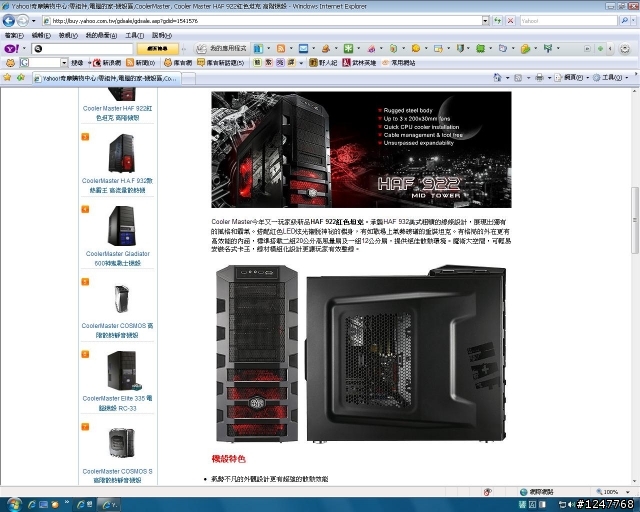The image size is (640, 512).
Task: Open the Yahoo toolbar logo dropdown
Action: 24,49
